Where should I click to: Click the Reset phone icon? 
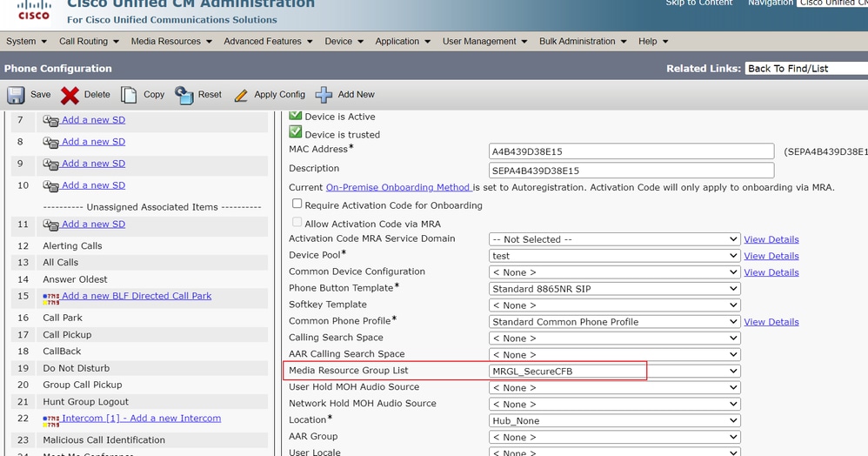click(184, 95)
